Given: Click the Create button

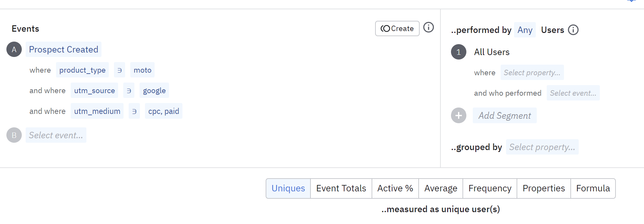Looking at the screenshot, I should pyautogui.click(x=397, y=28).
